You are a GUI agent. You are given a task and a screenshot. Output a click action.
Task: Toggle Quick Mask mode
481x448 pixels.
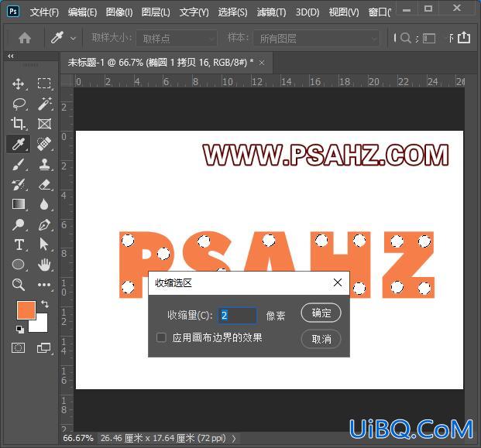pyautogui.click(x=18, y=347)
